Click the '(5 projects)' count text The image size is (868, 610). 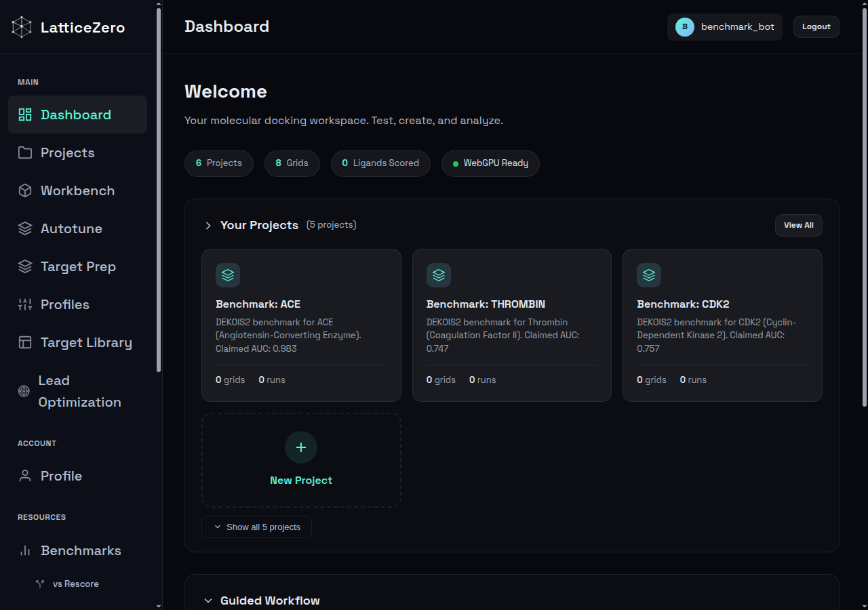(331, 225)
